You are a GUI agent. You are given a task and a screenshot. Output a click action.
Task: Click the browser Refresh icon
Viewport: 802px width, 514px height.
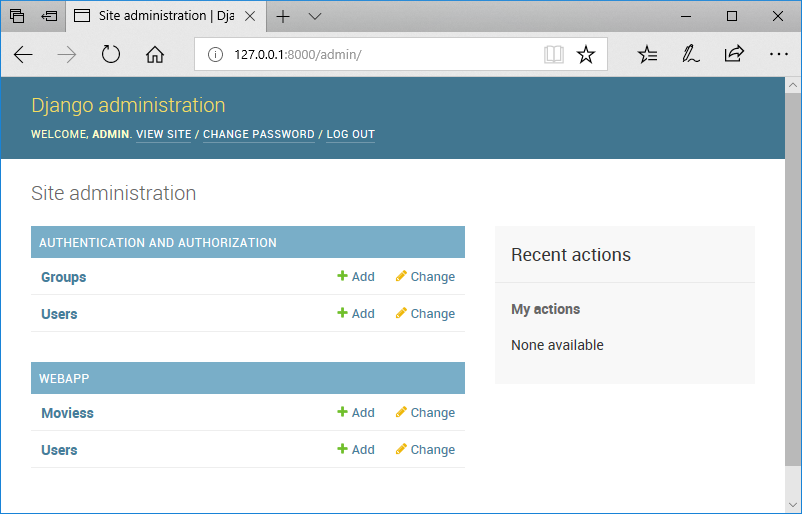[111, 55]
